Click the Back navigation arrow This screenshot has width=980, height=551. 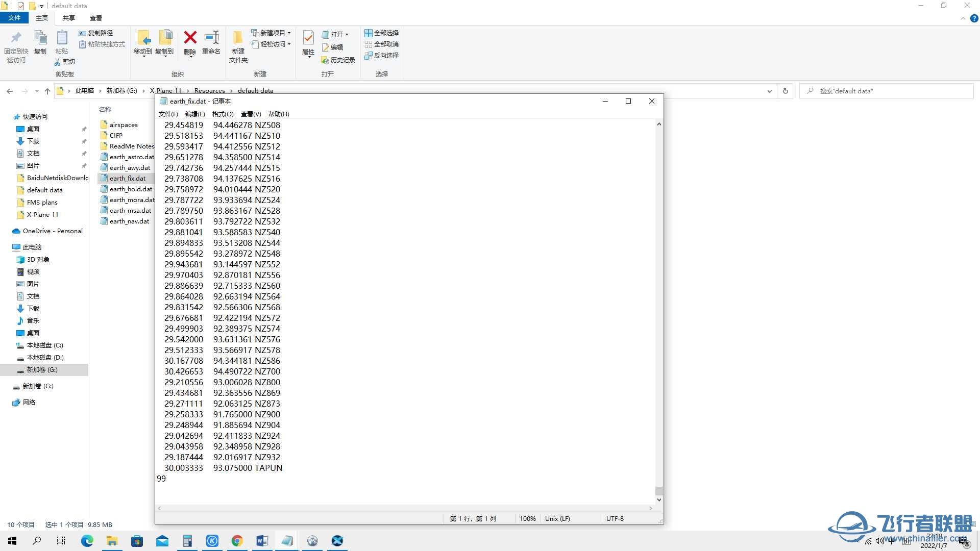(10, 91)
